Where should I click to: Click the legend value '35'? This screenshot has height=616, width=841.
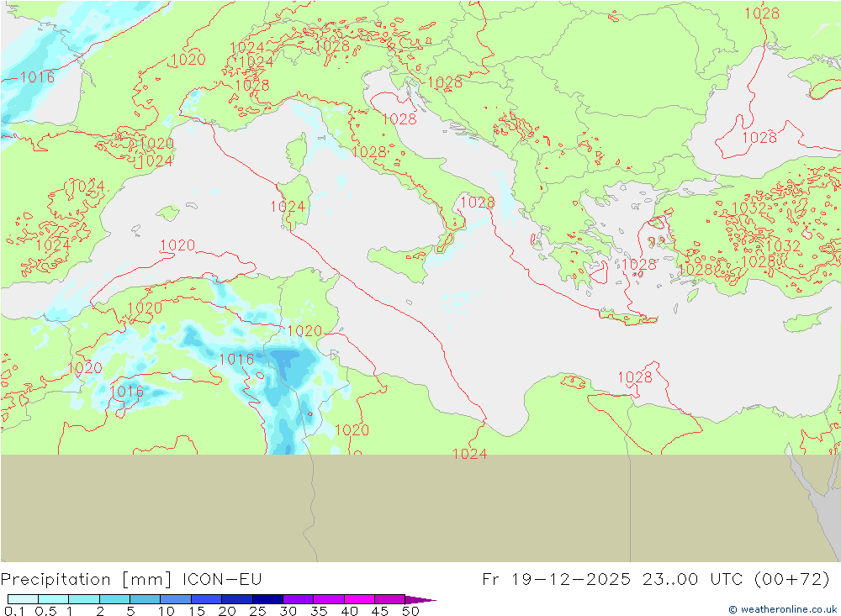click(x=319, y=611)
